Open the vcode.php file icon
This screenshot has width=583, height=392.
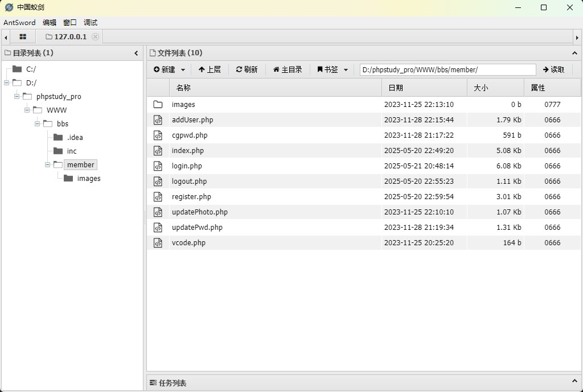pyautogui.click(x=158, y=242)
